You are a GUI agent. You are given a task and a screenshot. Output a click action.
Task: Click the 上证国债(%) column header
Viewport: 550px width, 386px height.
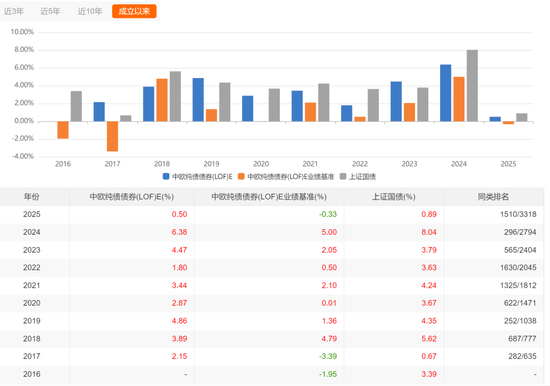(394, 197)
